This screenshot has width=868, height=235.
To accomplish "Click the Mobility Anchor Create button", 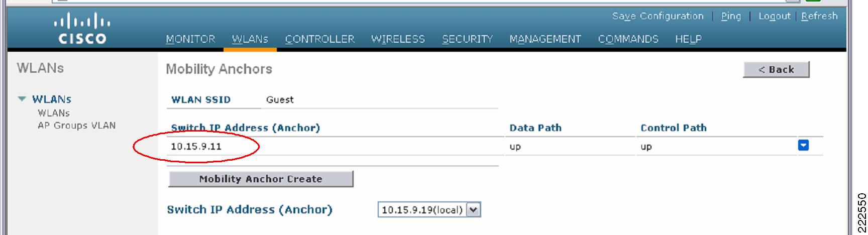I will (261, 179).
